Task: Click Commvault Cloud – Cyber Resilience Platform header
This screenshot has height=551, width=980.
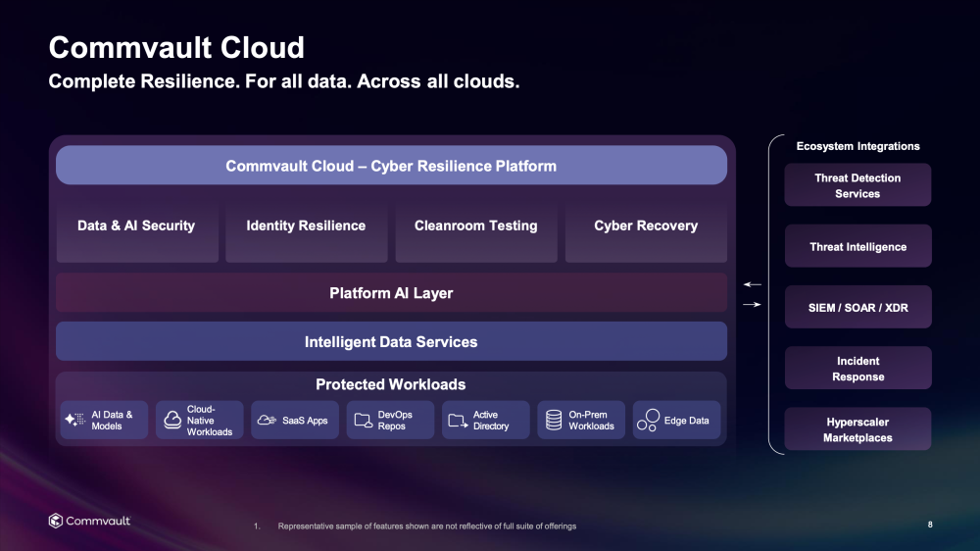Action: pos(391,166)
